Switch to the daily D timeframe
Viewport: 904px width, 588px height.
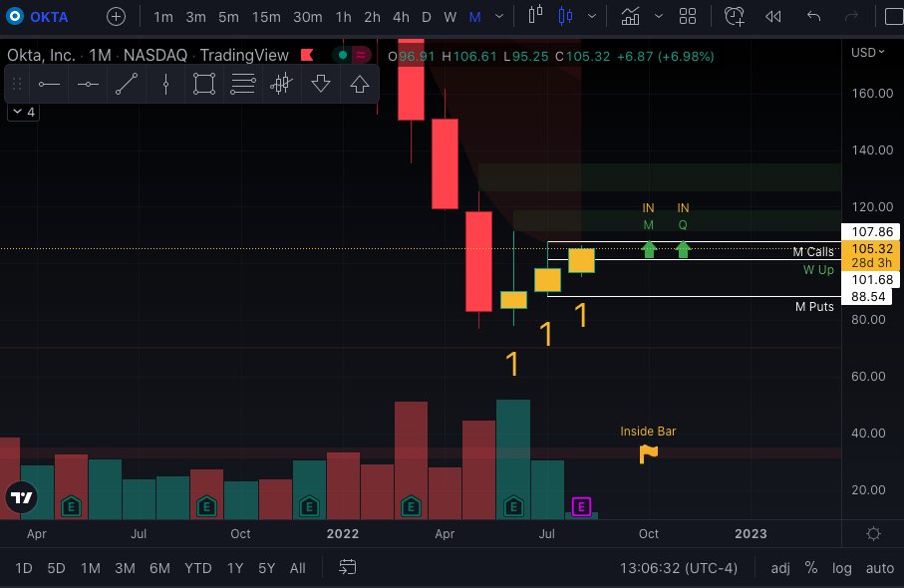(427, 17)
